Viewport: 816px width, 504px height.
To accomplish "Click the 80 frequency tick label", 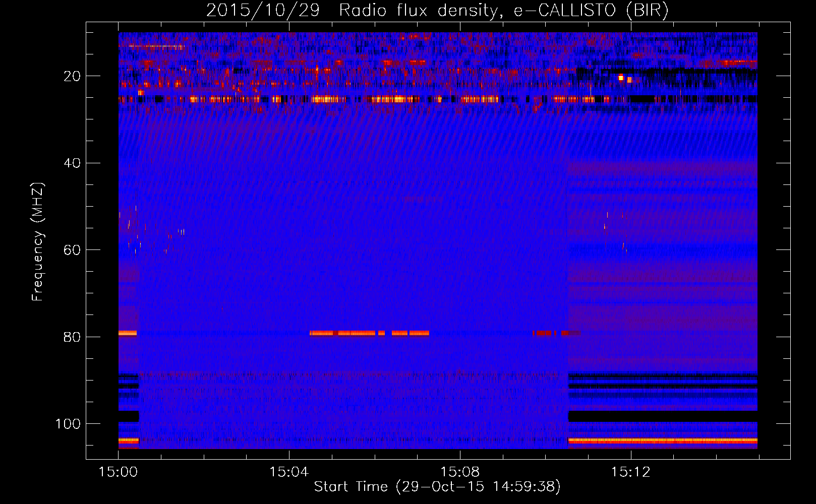I will [x=72, y=337].
